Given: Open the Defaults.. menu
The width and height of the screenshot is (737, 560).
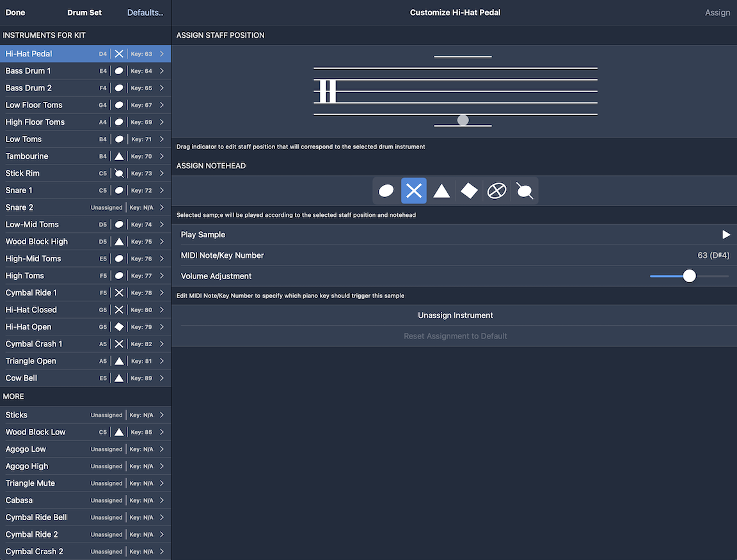Looking at the screenshot, I should click(x=145, y=13).
